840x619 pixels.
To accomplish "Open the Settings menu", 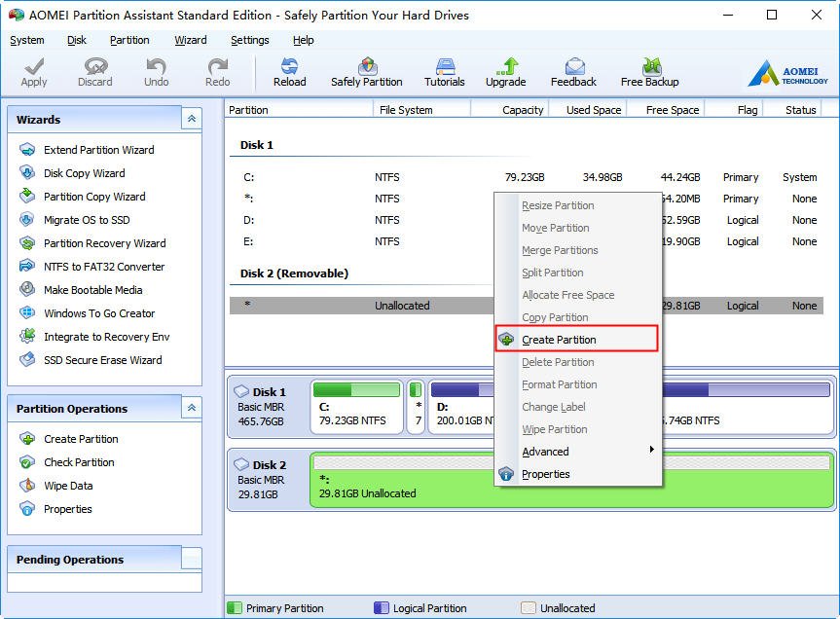I will tap(249, 40).
